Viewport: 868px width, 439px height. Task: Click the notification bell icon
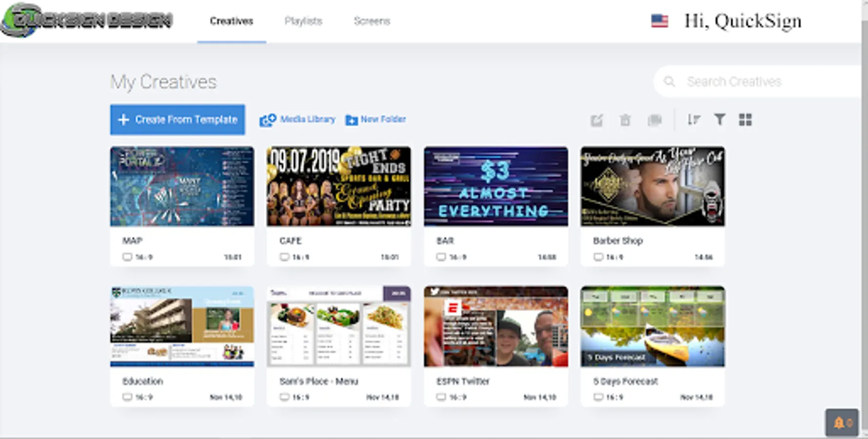[x=839, y=421]
